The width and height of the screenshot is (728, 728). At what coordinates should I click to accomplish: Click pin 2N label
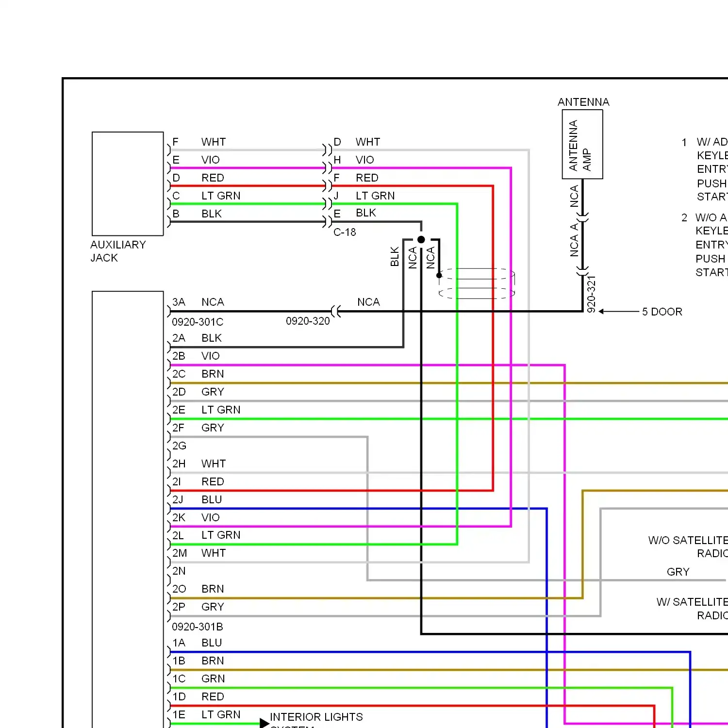pos(179,571)
